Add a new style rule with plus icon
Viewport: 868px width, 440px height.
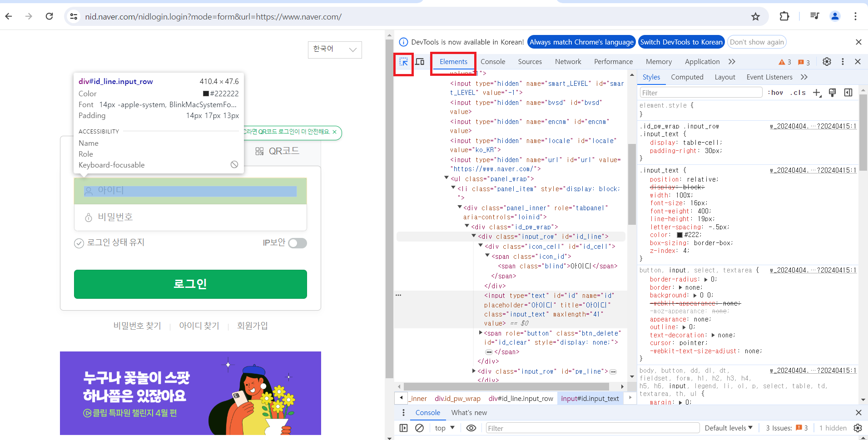817,93
